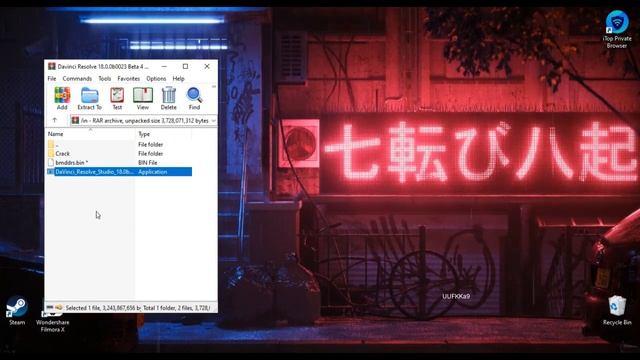
Task: Go up one folder level arrow
Action: click(55, 120)
